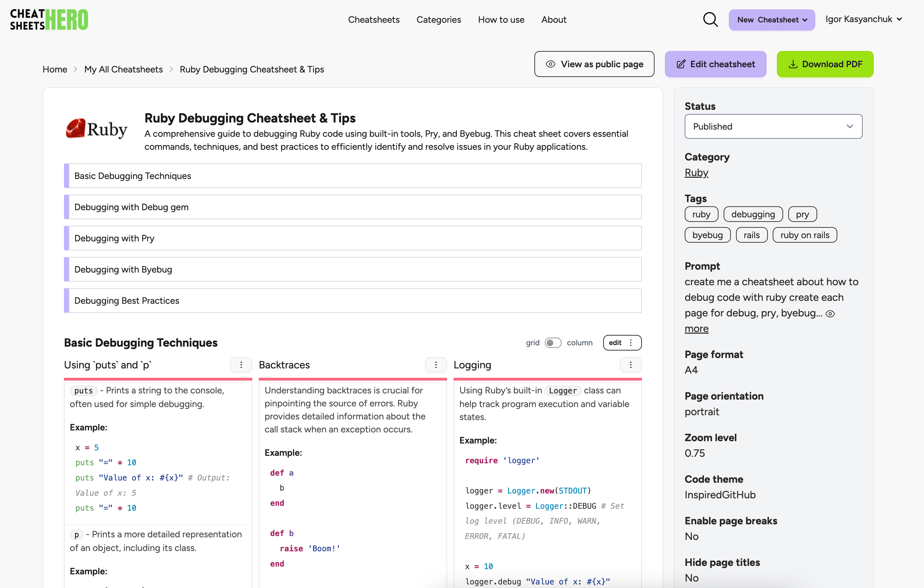
Task: Select the rails tag
Action: pyautogui.click(x=751, y=235)
